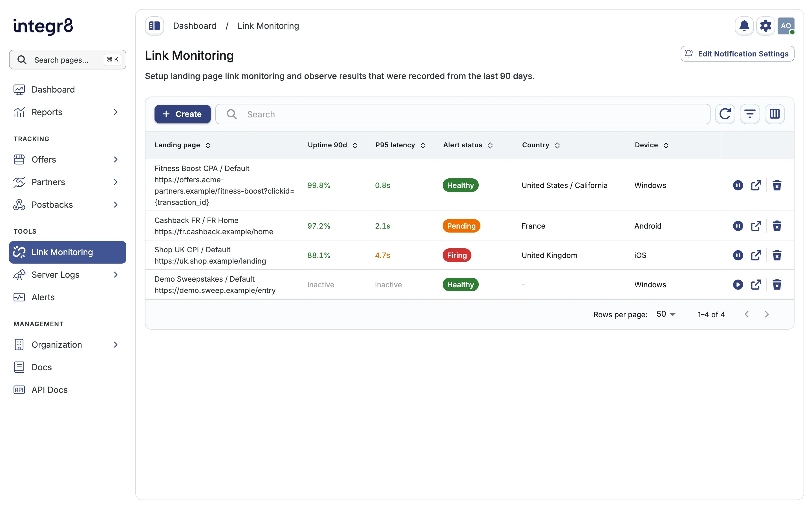Open the notifications bell

[744, 26]
